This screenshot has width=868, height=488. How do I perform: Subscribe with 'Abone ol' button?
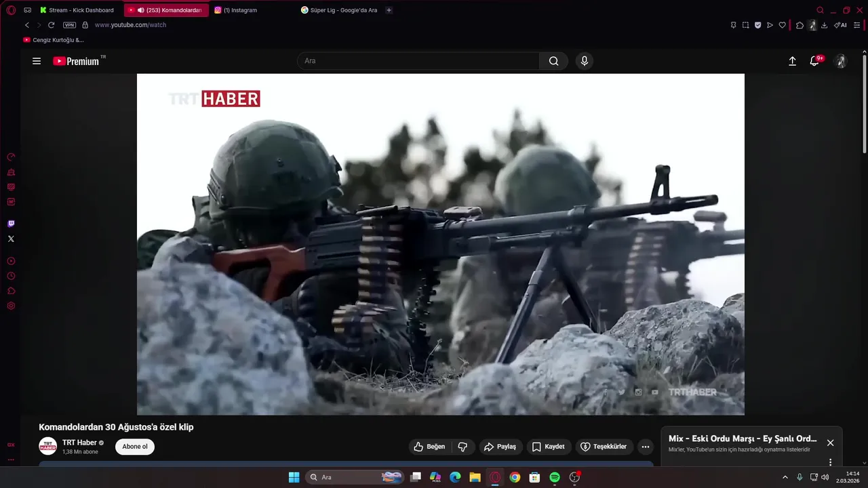(135, 447)
